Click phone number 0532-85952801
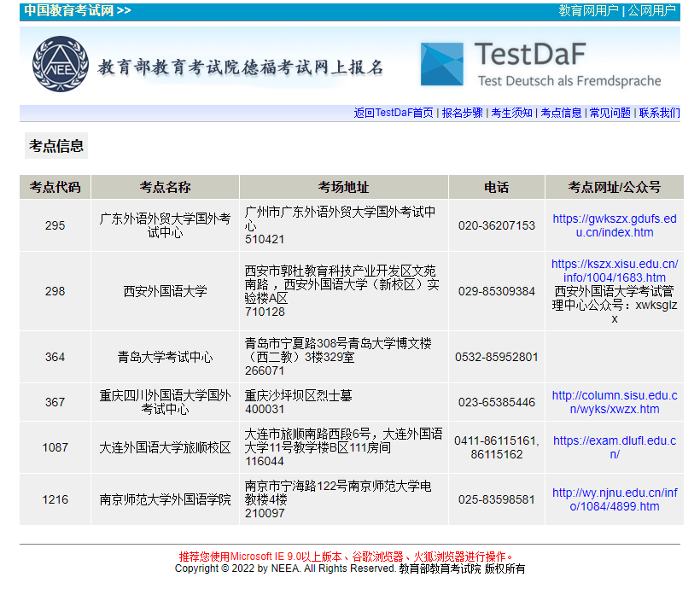 click(497, 357)
